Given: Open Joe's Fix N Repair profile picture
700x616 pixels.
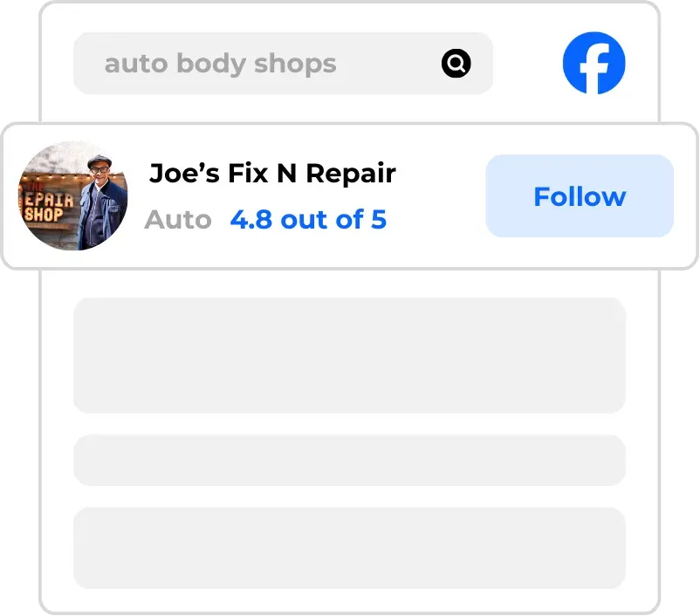Looking at the screenshot, I should (73, 195).
